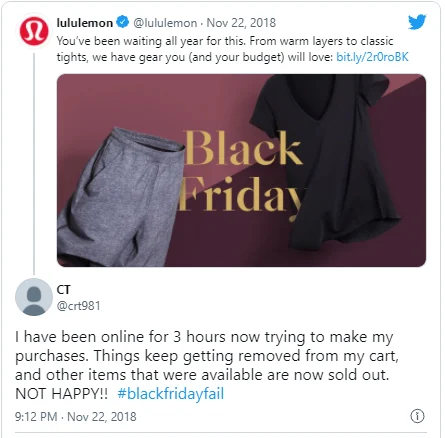The image size is (445, 438).
Task: Click the red lululemon logo avatar
Action: coord(34,31)
